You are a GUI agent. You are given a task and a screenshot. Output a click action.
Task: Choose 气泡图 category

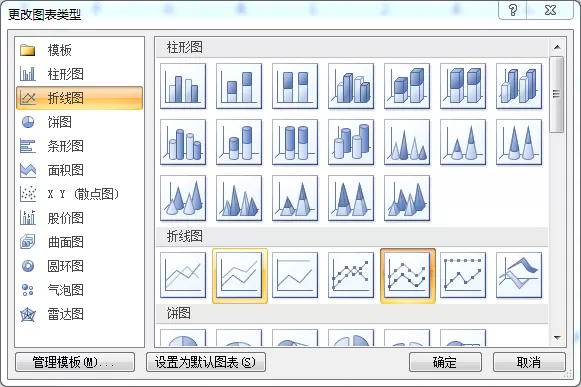79,290
